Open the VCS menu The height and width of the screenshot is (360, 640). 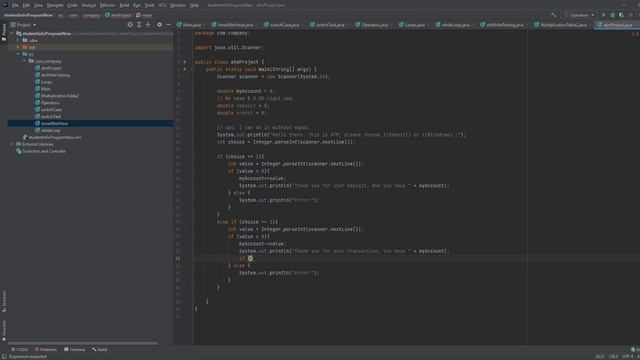pyautogui.click(x=162, y=5)
